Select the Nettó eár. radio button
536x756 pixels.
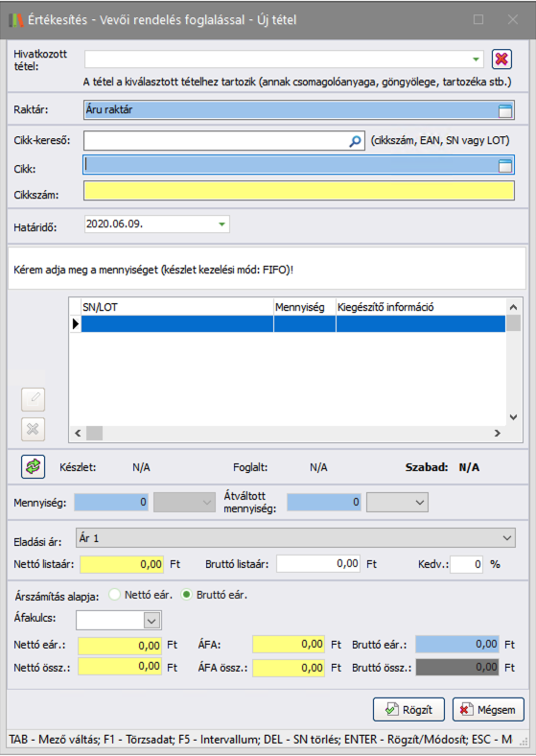click(115, 595)
